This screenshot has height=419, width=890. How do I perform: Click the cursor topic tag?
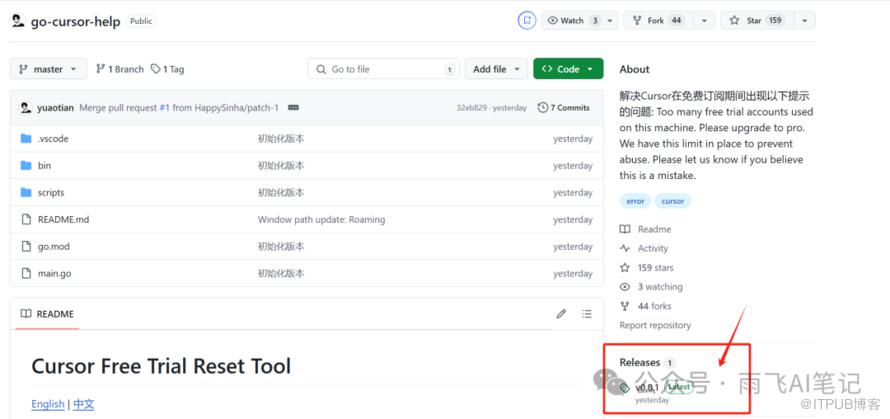(x=673, y=201)
